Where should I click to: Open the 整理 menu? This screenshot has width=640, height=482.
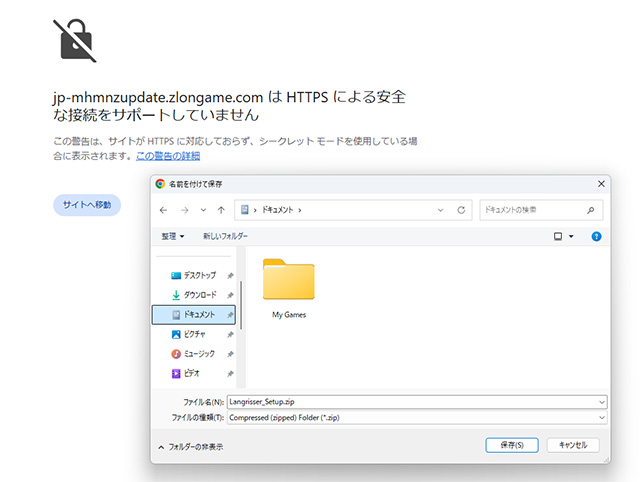click(173, 236)
